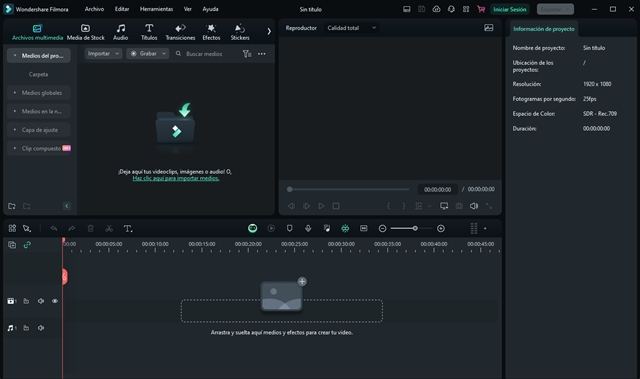640x379 pixels.
Task: Open the Archivo menu
Action: tap(94, 9)
